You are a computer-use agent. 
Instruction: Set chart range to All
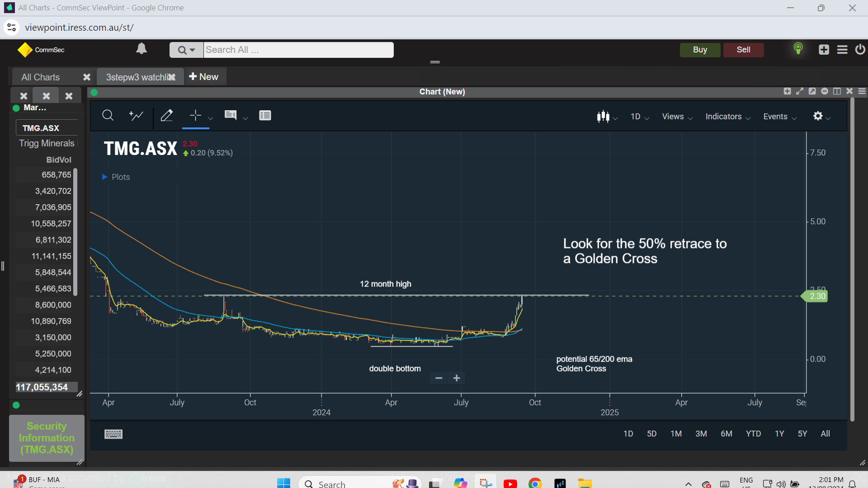[826, 434]
